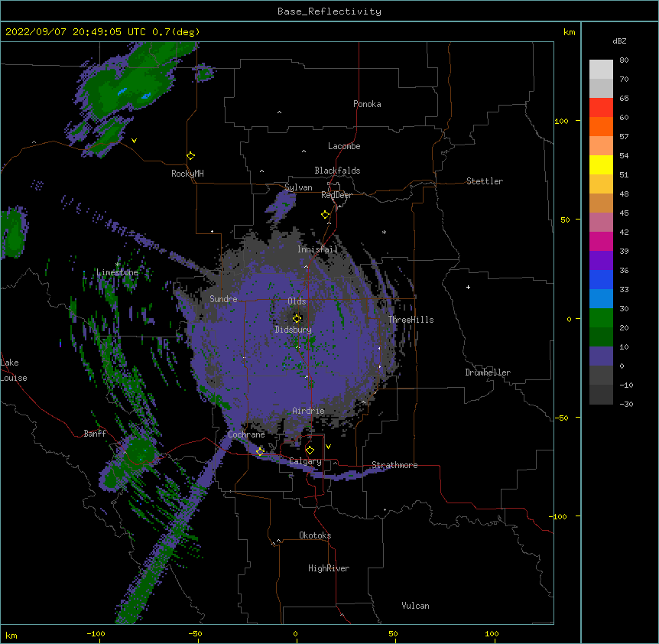Click the white asterisk marker east of RedDeer
The width and height of the screenshot is (659, 644).
tap(384, 232)
